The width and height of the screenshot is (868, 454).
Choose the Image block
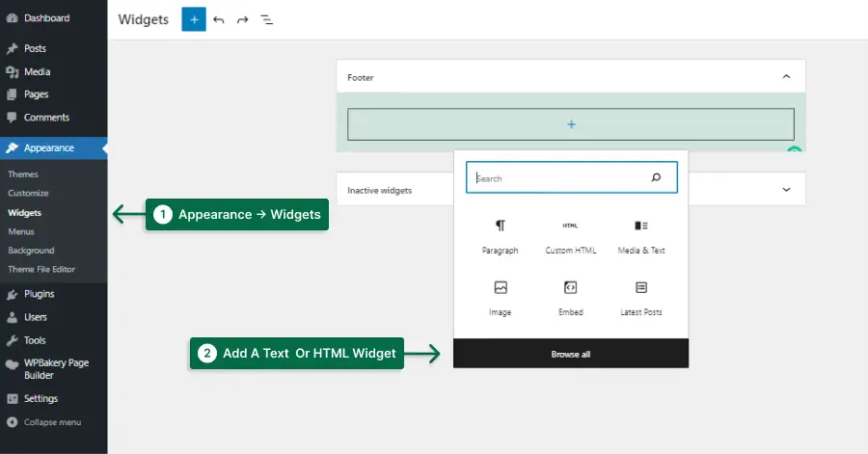coord(500,299)
